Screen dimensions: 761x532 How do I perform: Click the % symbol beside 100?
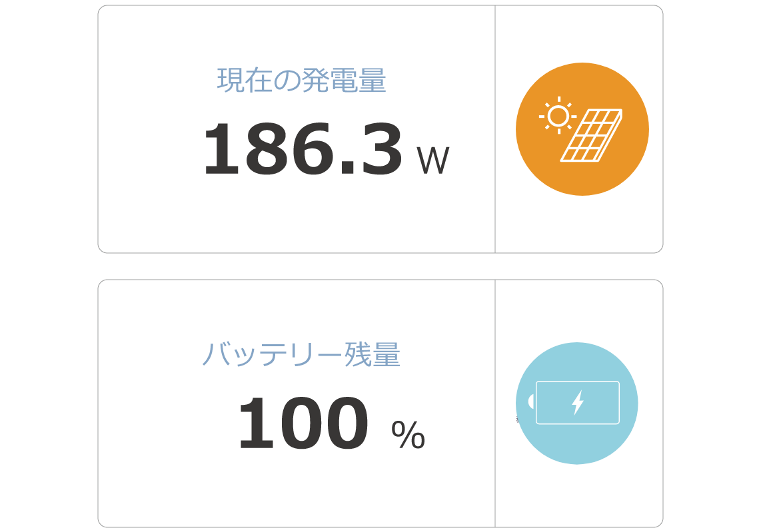(408, 435)
